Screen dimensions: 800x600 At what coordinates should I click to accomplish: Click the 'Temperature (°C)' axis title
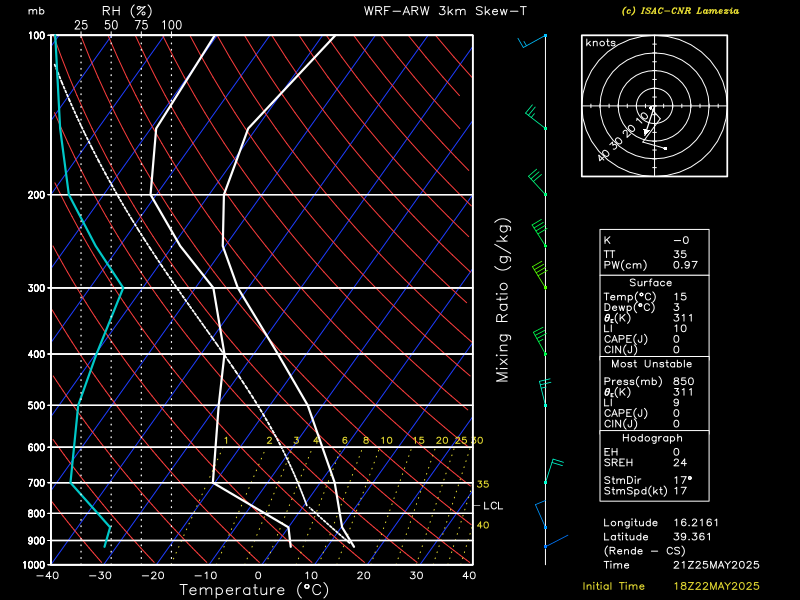tap(254, 590)
